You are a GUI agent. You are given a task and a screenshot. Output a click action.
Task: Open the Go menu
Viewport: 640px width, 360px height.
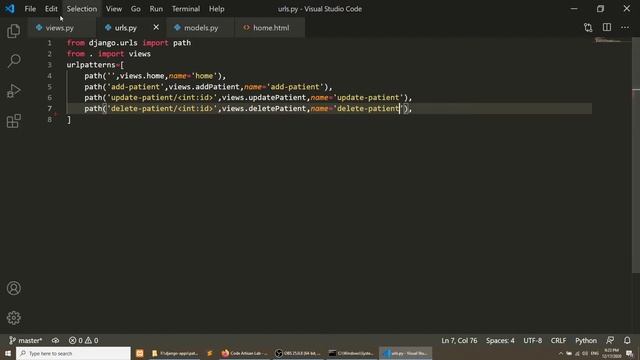click(136, 9)
